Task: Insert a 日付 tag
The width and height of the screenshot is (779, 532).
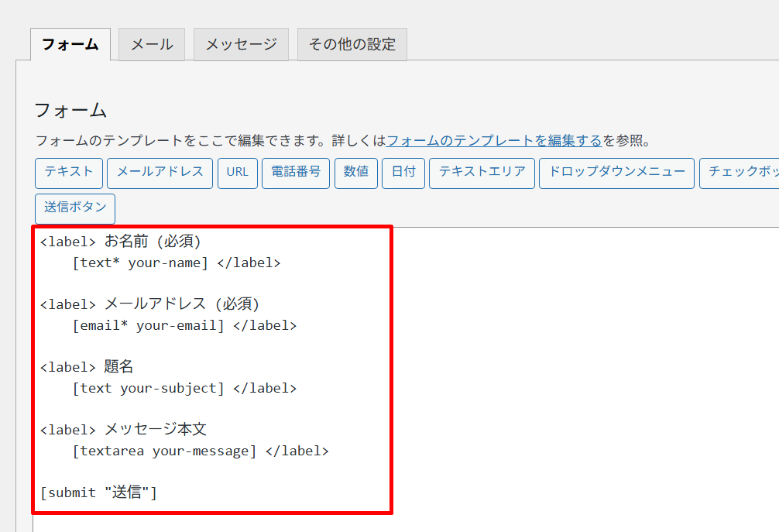Action: point(403,173)
